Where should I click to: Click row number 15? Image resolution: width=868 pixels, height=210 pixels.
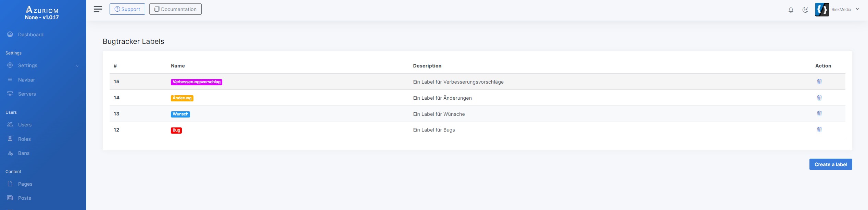(116, 82)
